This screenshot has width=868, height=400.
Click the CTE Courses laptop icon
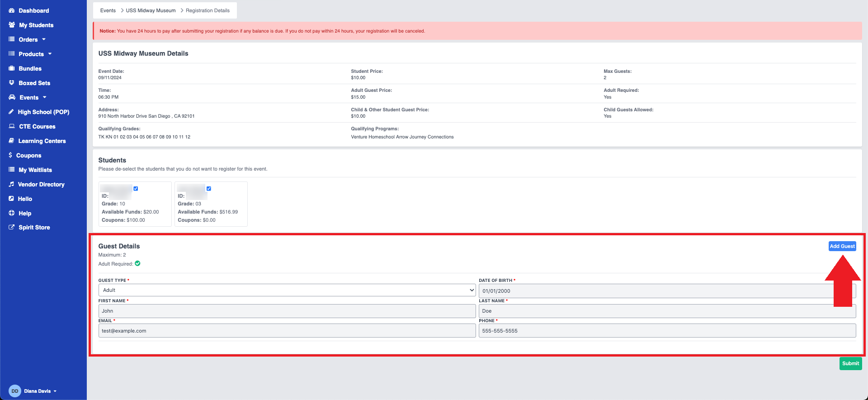click(x=12, y=126)
